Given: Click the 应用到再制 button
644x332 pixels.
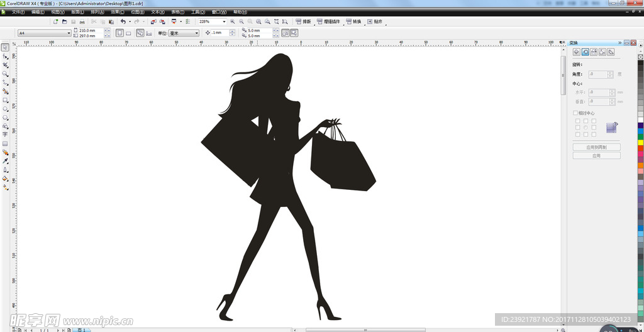Looking at the screenshot, I should pos(596,147).
